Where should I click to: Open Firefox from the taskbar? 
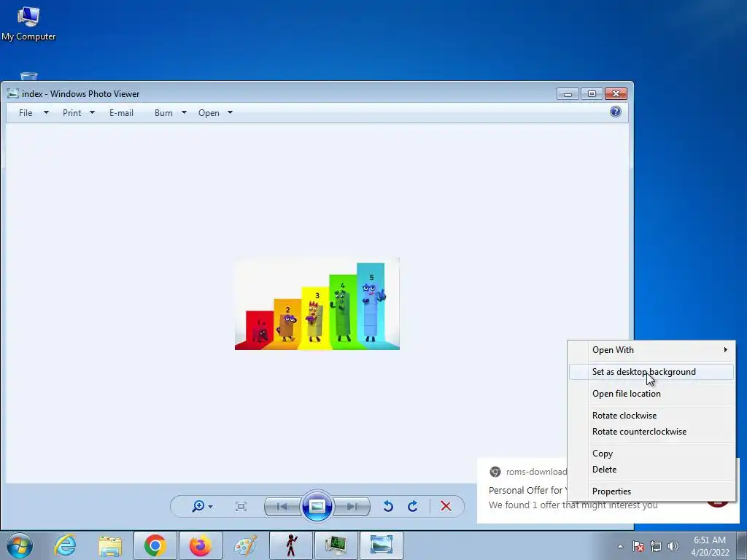[x=200, y=545]
